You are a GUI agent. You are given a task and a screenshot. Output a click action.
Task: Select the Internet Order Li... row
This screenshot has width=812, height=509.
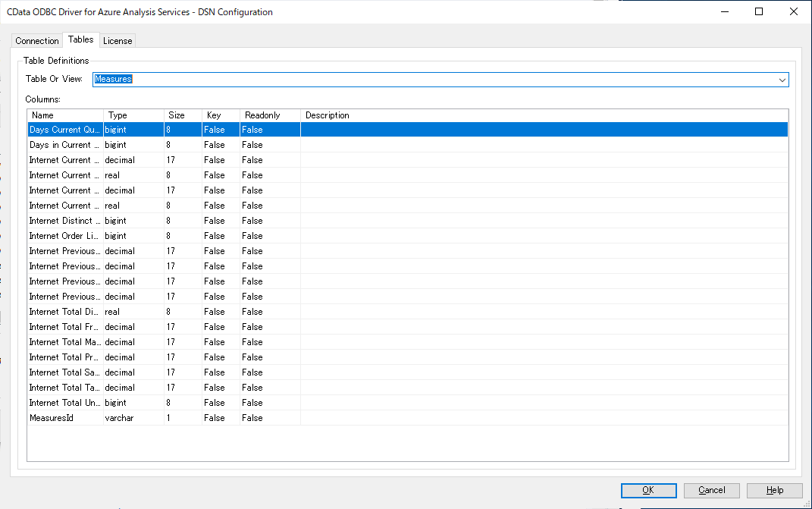408,236
